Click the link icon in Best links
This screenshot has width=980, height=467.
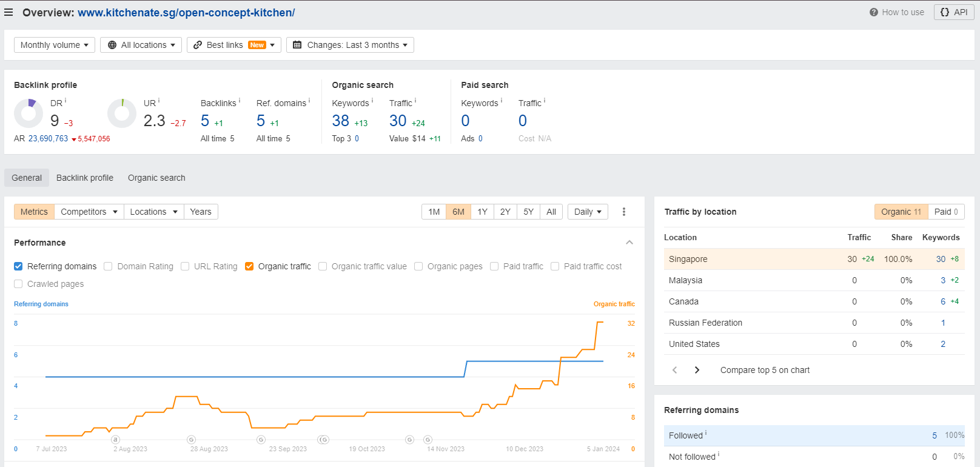(198, 45)
